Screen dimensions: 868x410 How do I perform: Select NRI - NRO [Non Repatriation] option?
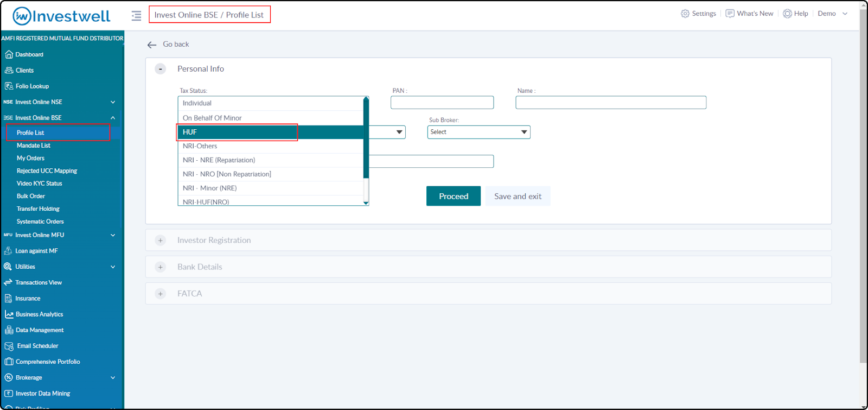[270, 174]
